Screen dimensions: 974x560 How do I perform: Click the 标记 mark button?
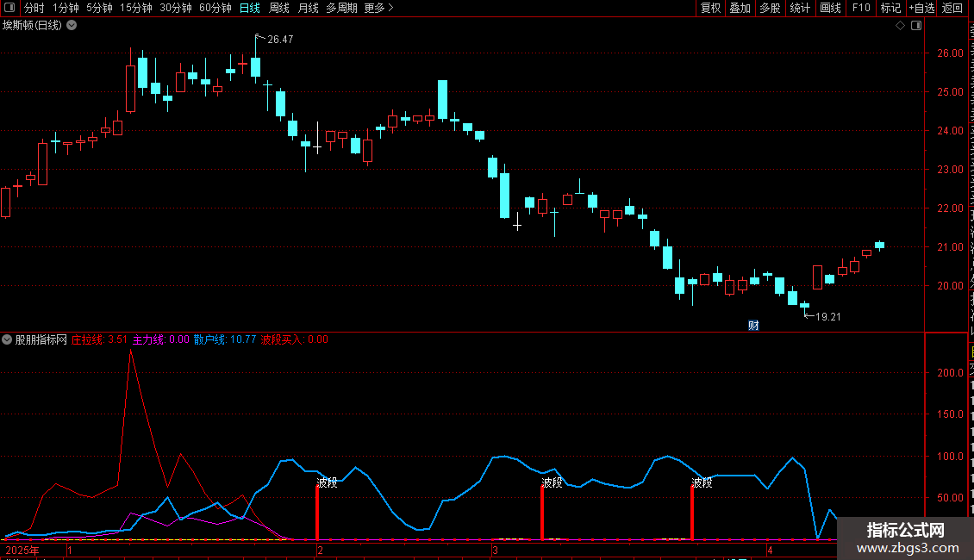[x=890, y=8]
